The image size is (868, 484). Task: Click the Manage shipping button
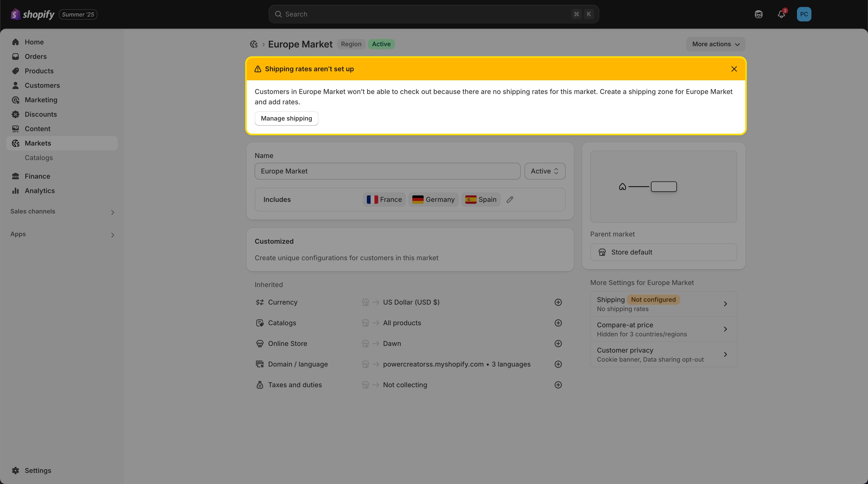click(286, 118)
